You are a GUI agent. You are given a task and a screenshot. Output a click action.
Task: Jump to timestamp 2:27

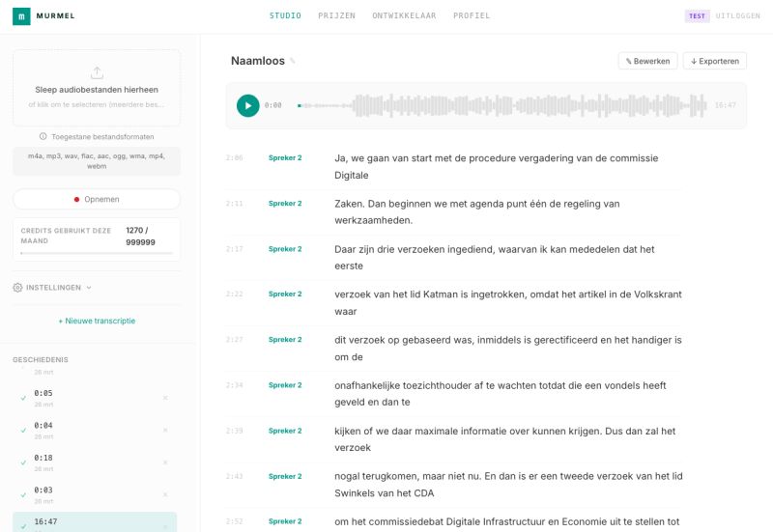234,340
